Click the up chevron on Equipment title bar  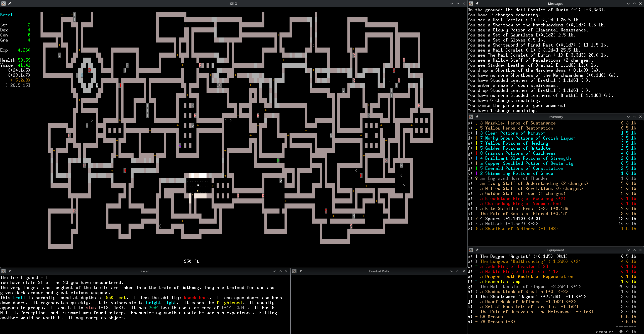point(634,250)
